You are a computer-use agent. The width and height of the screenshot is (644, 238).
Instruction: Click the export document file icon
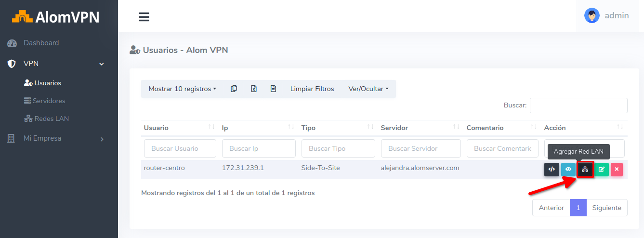(273, 89)
